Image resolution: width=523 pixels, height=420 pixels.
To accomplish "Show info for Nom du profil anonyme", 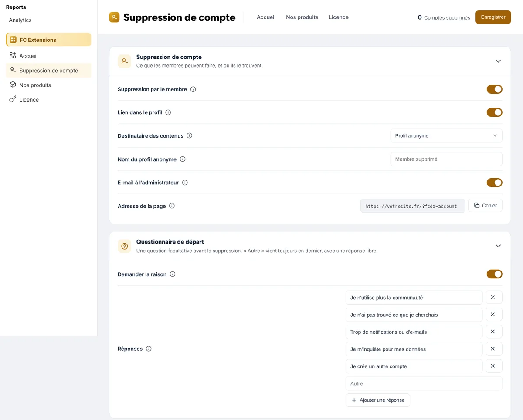I will pyautogui.click(x=183, y=159).
